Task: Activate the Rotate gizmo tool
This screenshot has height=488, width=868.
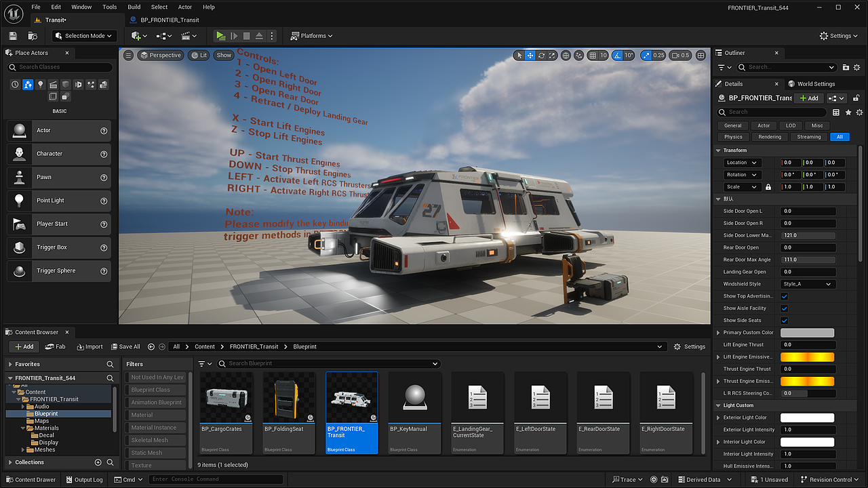Action: point(542,56)
